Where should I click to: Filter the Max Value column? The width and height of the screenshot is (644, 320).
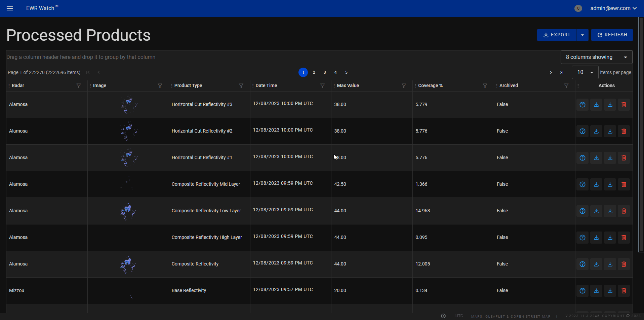404,86
